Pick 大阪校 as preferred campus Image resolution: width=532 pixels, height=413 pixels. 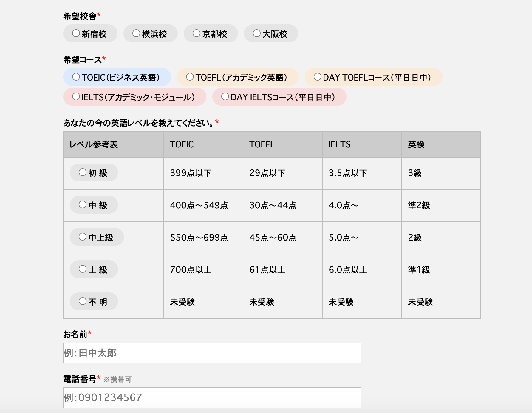pos(257,33)
